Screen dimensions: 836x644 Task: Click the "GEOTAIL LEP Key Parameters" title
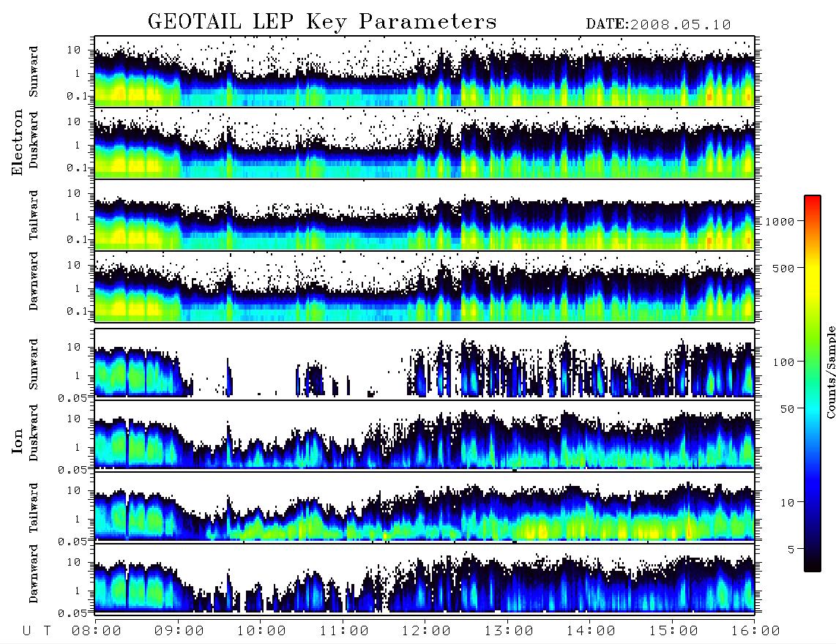(322, 23)
